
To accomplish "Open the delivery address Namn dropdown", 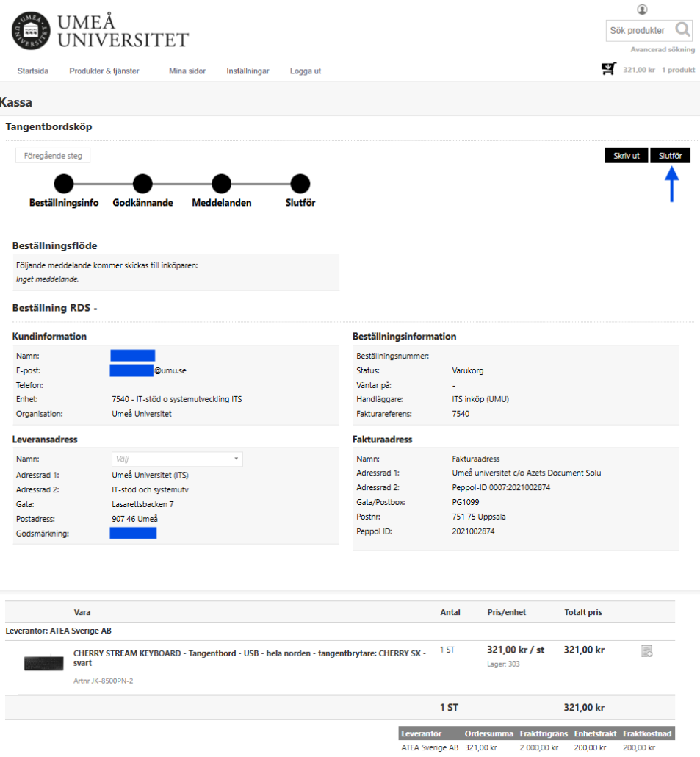I will 176,459.
